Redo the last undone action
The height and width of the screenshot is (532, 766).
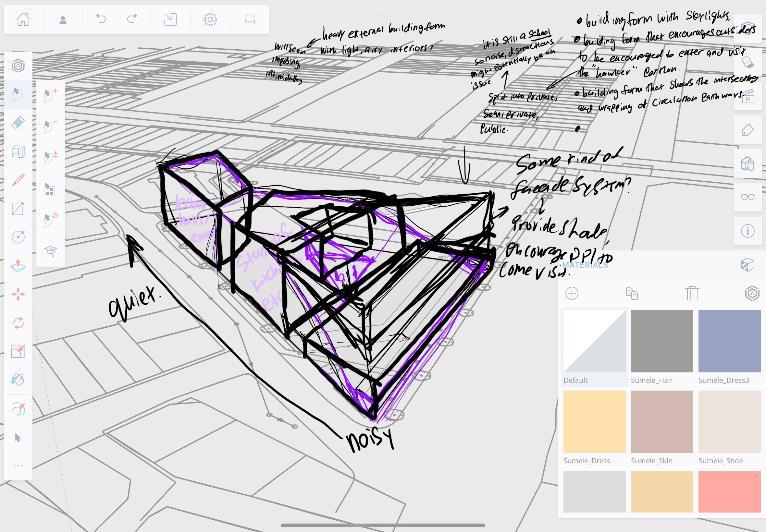pyautogui.click(x=132, y=20)
